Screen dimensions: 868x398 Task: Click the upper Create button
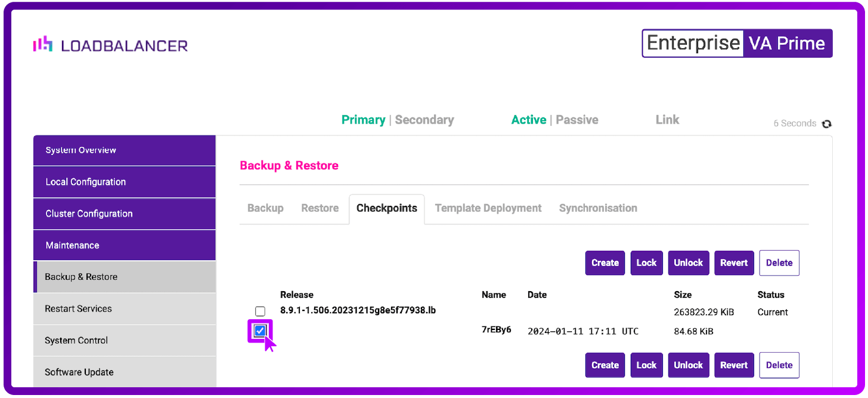[605, 263]
